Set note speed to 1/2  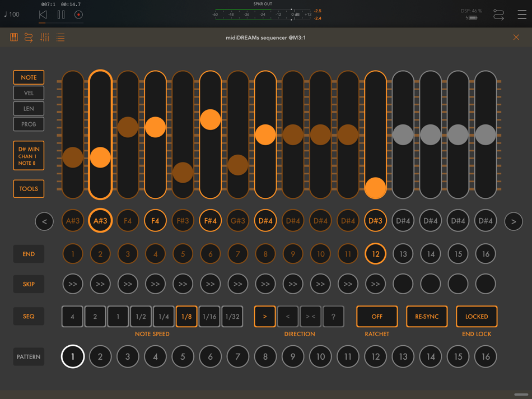(x=141, y=317)
